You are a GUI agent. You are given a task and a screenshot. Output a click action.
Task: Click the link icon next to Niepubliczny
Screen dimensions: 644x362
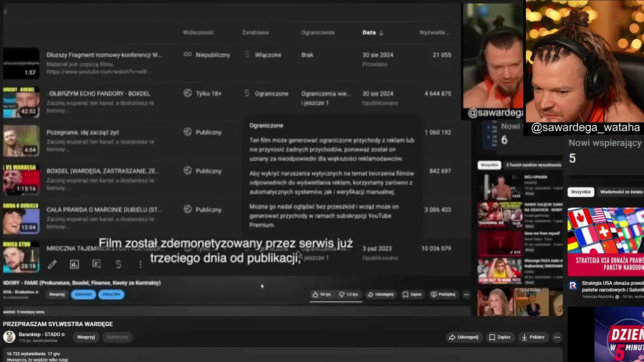(188, 54)
